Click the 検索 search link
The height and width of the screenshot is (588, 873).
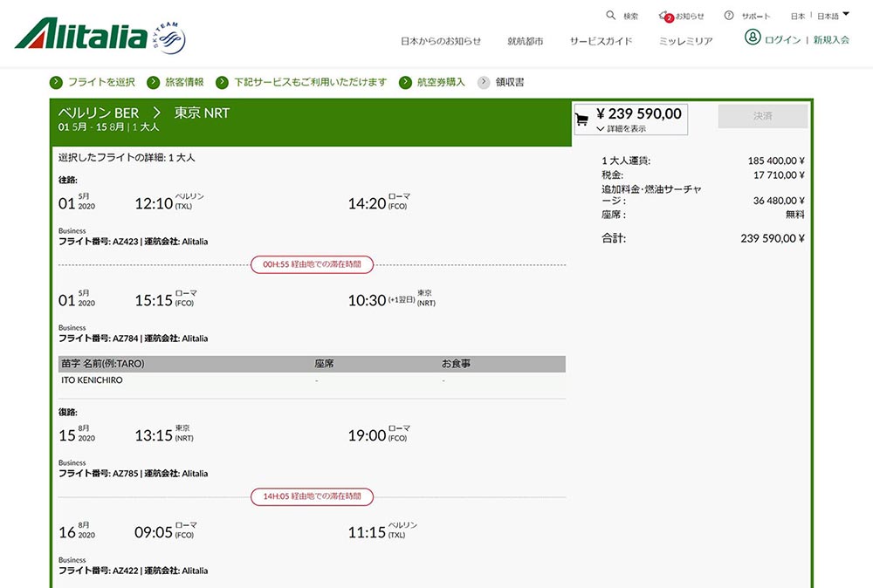(631, 16)
